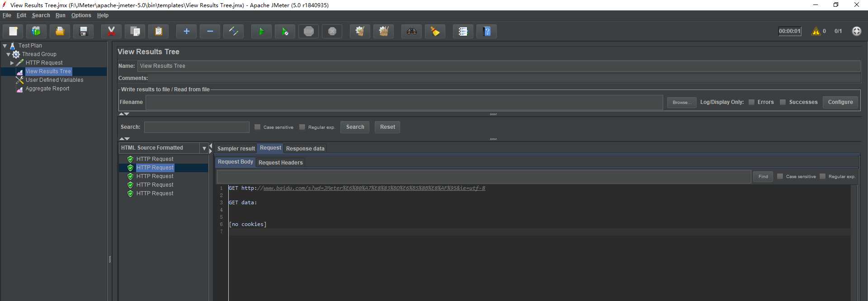Click the Clear All brooms icon
The image size is (868, 301).
(383, 31)
